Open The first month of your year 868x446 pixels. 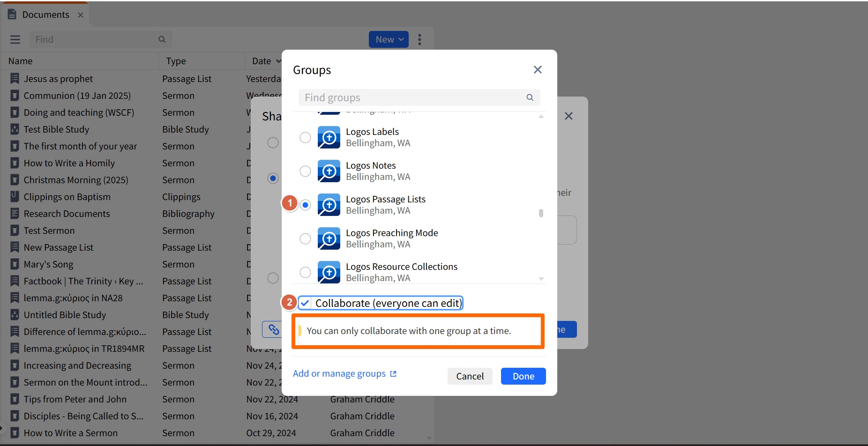(x=80, y=146)
